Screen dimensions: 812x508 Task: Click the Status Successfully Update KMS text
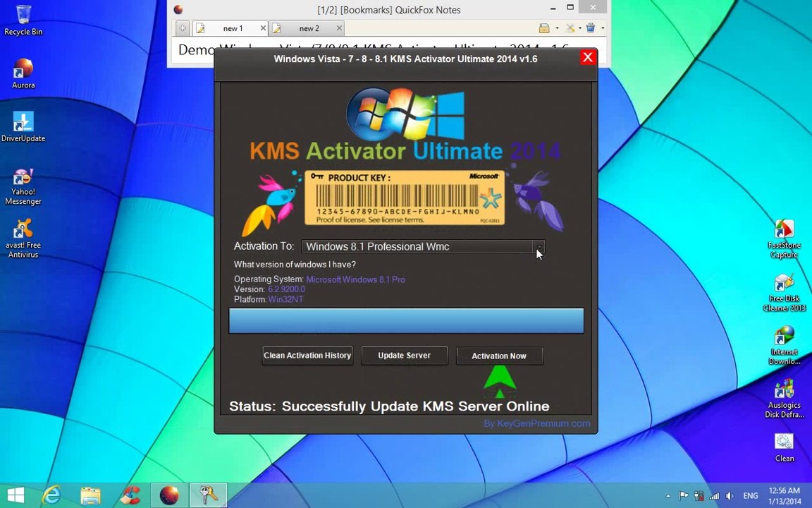click(x=389, y=406)
